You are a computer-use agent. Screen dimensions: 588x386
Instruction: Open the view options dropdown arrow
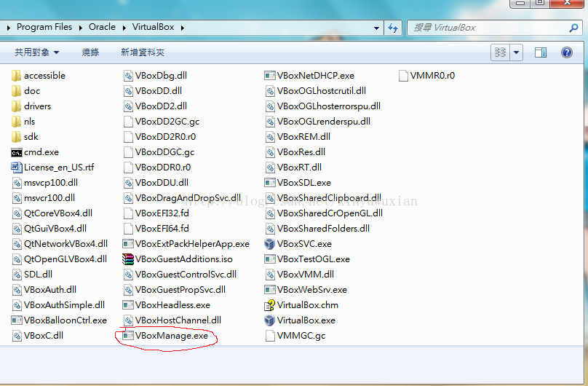pos(517,52)
